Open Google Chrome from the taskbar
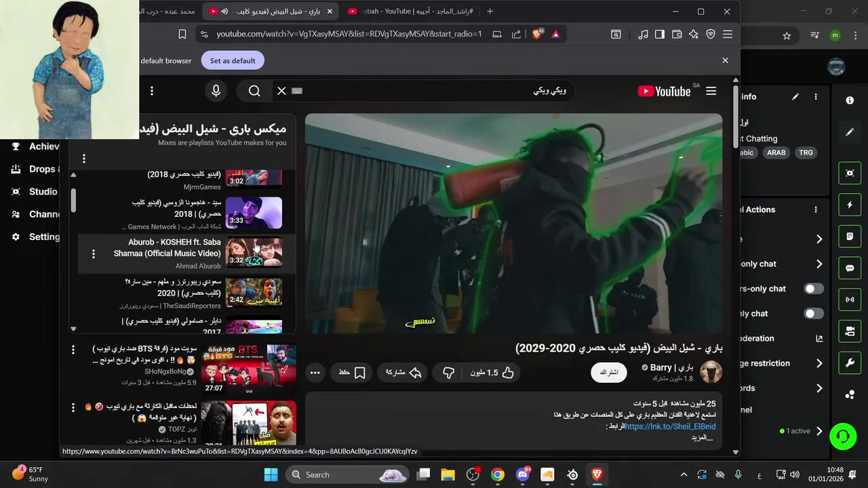 tap(498, 474)
